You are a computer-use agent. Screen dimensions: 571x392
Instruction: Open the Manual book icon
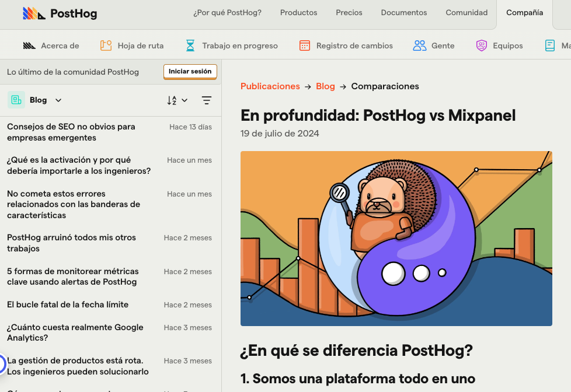(x=549, y=44)
